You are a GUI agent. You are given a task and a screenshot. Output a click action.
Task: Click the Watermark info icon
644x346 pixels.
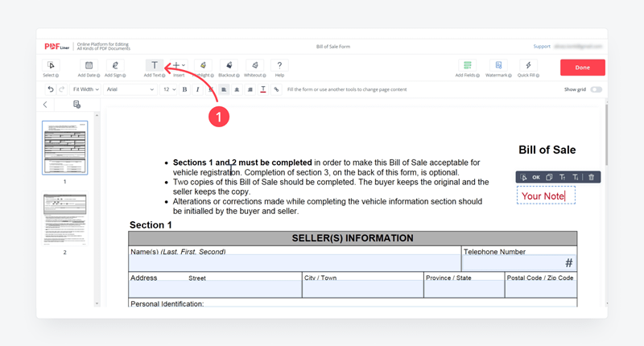[x=510, y=76]
